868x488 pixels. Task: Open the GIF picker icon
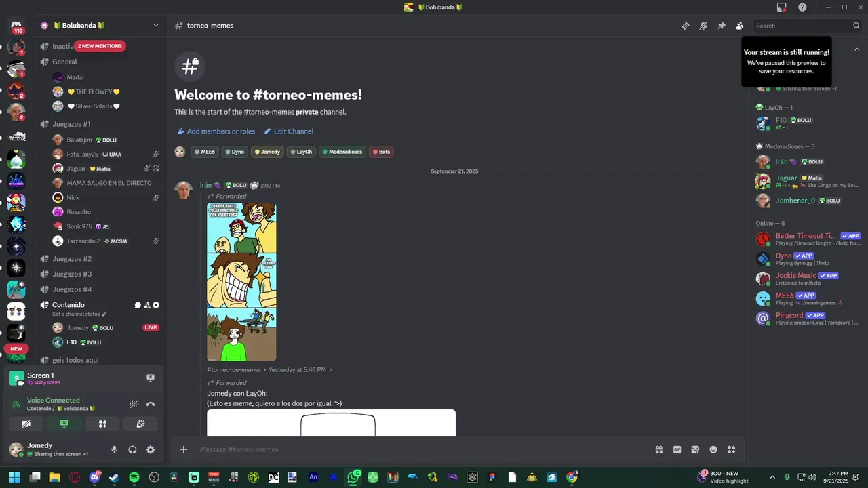point(677,449)
